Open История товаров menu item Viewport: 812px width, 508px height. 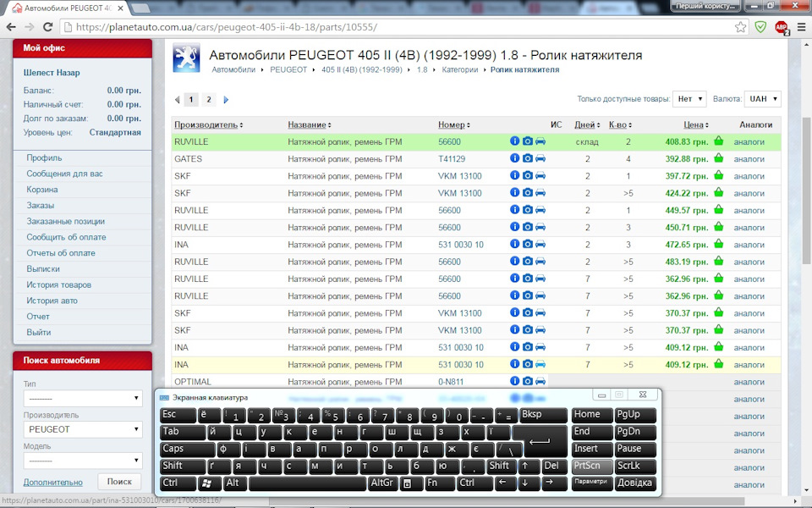click(x=58, y=284)
